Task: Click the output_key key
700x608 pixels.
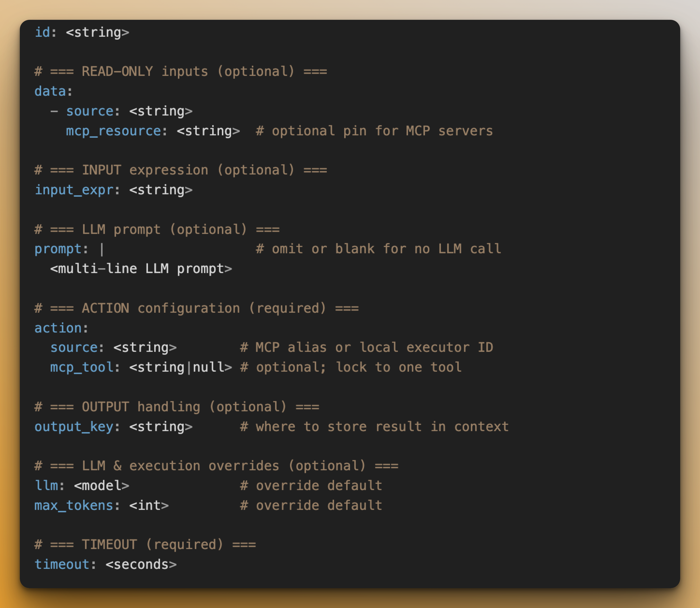Action: (74, 427)
